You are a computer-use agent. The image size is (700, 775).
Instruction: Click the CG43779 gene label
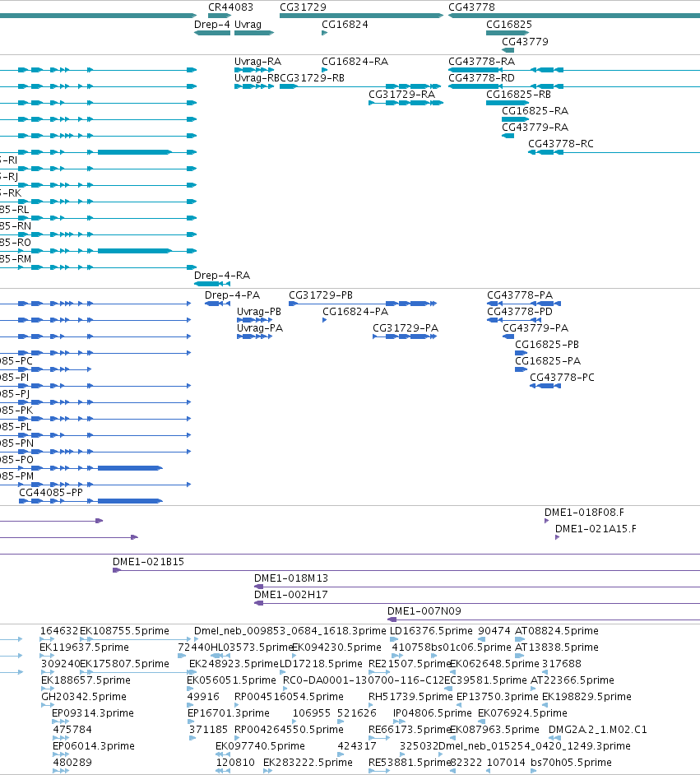[x=525, y=42]
